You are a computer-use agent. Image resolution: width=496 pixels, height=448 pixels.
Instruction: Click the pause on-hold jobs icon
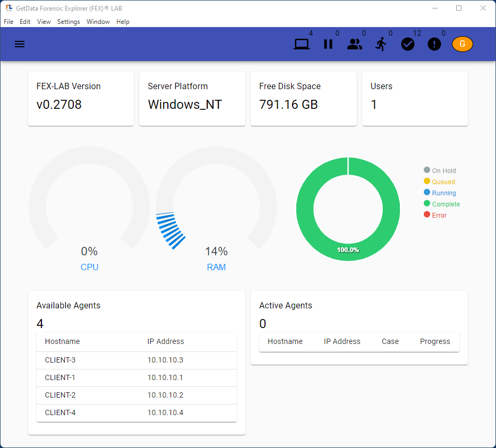tap(328, 44)
